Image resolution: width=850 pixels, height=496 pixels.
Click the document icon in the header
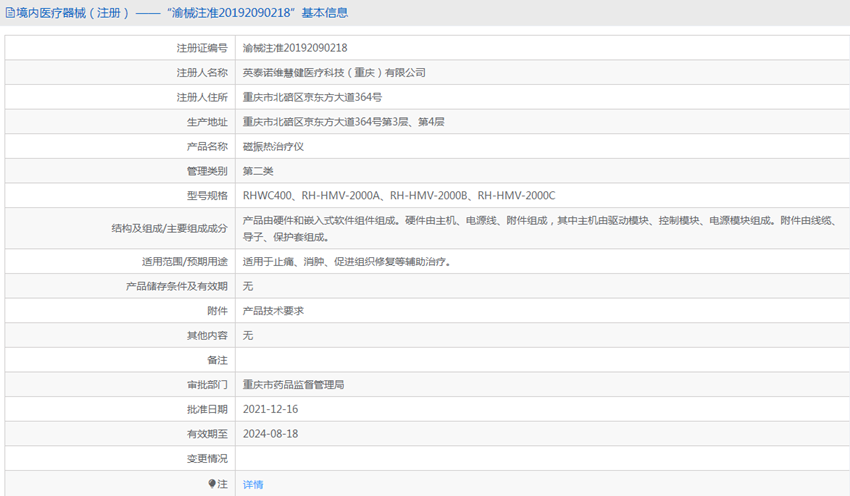point(10,12)
